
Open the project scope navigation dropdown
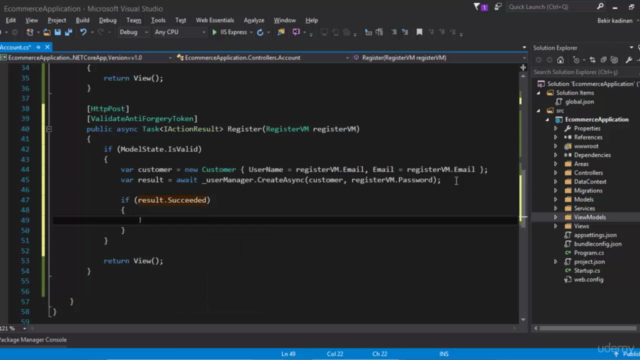[x=170, y=58]
